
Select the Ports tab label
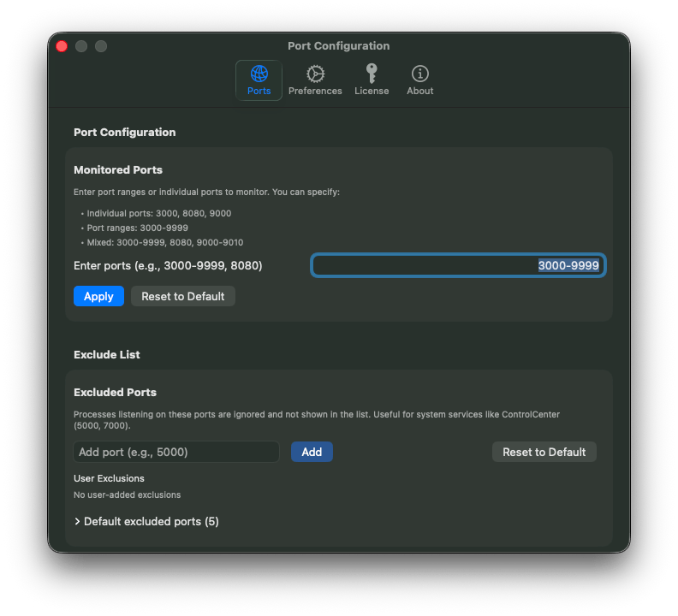259,91
